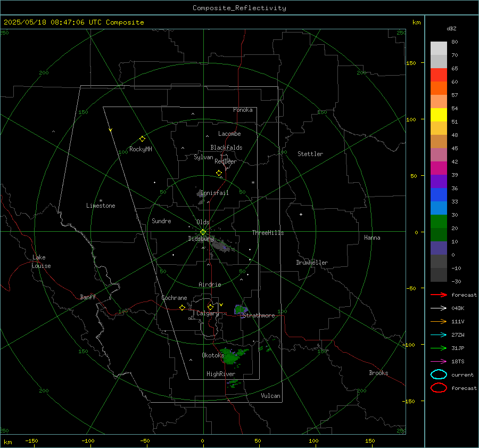This screenshot has width=479, height=448.
Task: Select the cyan 27ZW arrow symbol
Action: click(x=439, y=335)
